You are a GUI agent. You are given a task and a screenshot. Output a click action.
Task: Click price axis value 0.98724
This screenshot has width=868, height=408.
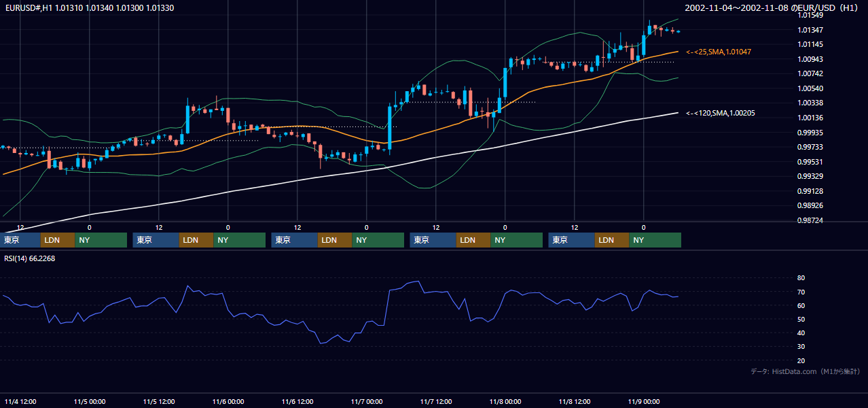tap(810, 220)
